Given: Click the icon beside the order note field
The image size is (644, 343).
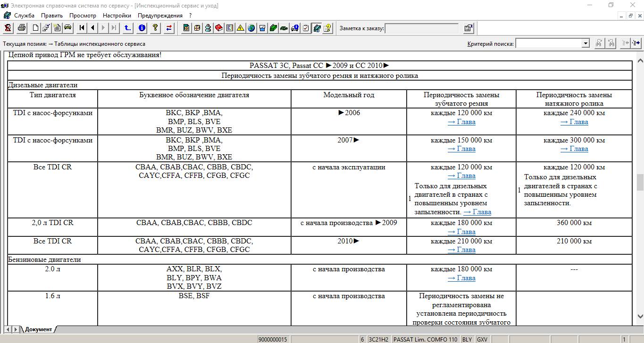Looking at the screenshot, I should 468,28.
